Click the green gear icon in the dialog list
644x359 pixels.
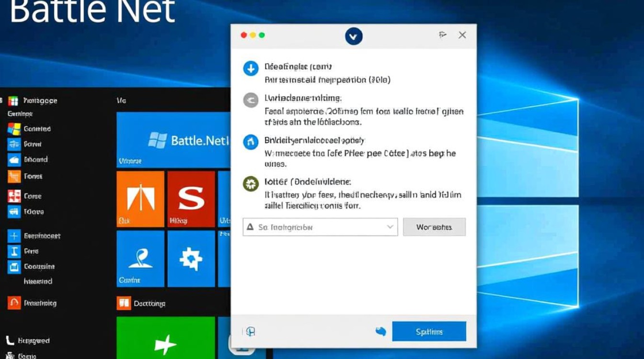click(250, 183)
